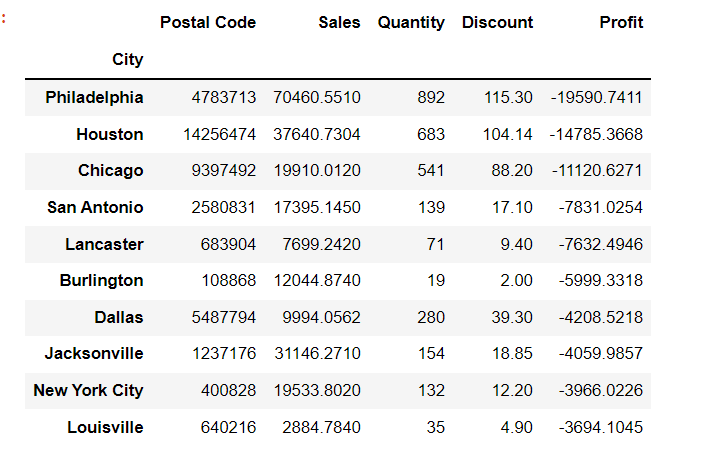This screenshot has width=726, height=458.
Task: Select the New York City row label
Action: [88, 390]
